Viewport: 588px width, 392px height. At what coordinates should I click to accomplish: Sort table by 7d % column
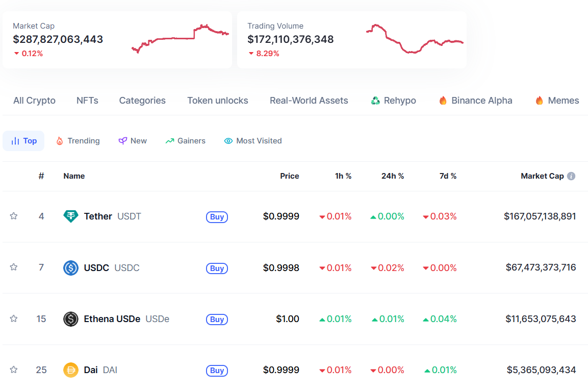tap(448, 176)
